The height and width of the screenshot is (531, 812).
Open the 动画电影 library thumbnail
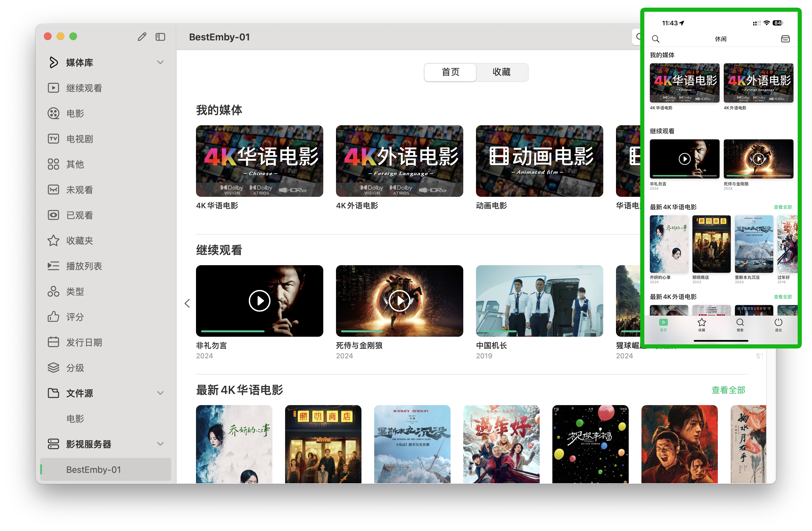pos(539,161)
